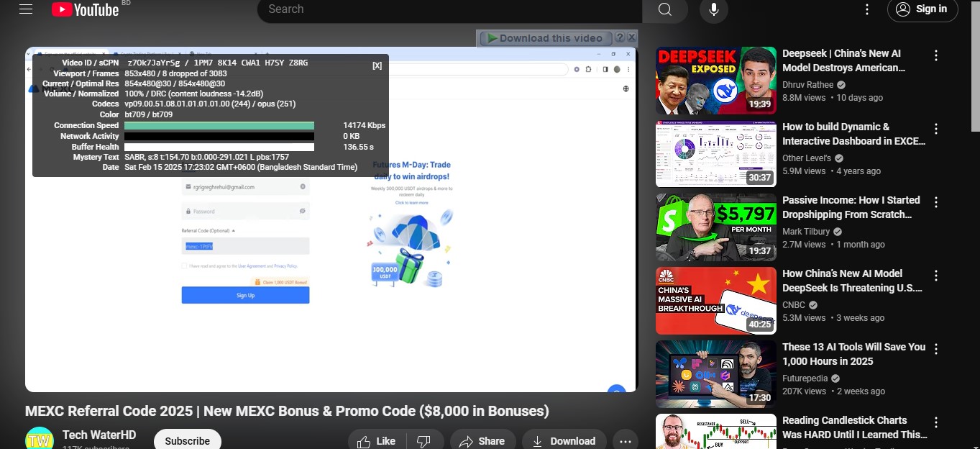Screen dimensions: 980x449
Task: Click the '14174 Kbps' connection speed value
Action: pos(364,125)
